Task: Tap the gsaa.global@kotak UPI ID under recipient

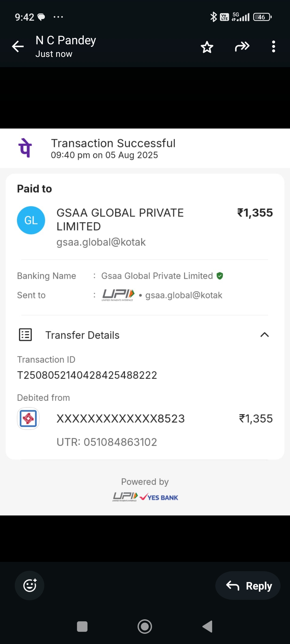Action: click(101, 242)
